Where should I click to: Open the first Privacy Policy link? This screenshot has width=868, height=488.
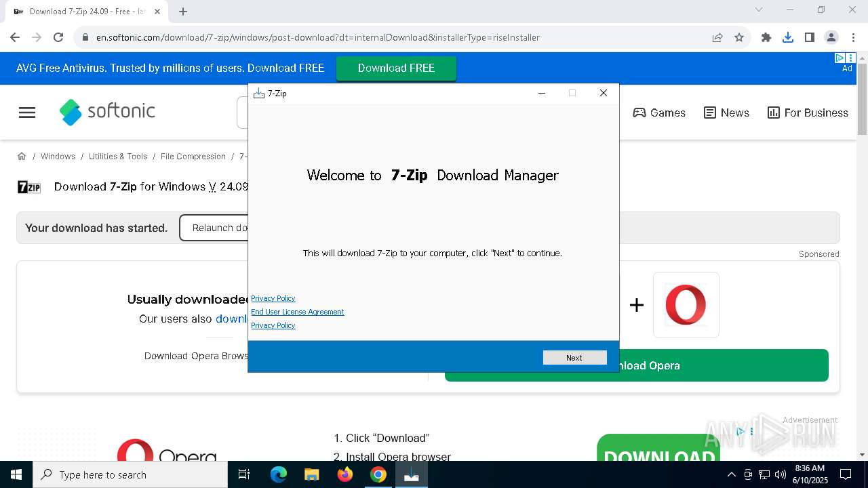click(x=273, y=298)
